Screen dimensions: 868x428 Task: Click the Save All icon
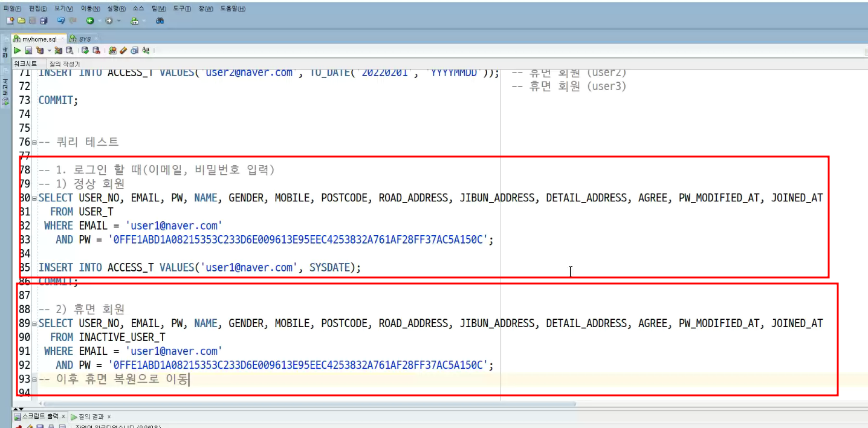click(x=44, y=21)
